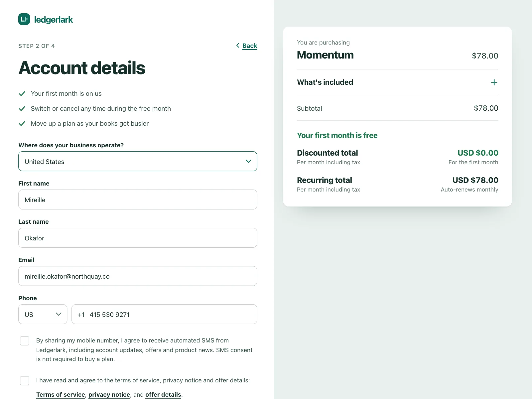Click the checkmark beside Move up a plan
The height and width of the screenshot is (399, 532).
pyautogui.click(x=22, y=124)
